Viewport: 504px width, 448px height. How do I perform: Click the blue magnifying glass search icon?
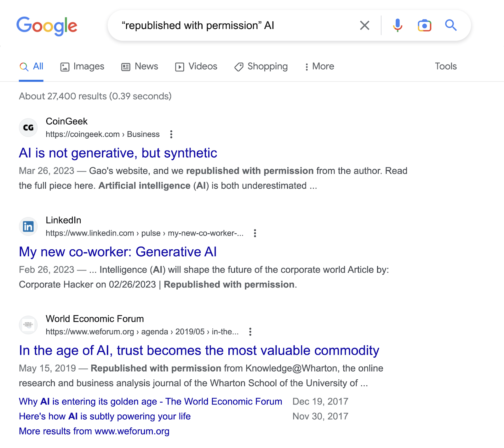[x=451, y=25]
